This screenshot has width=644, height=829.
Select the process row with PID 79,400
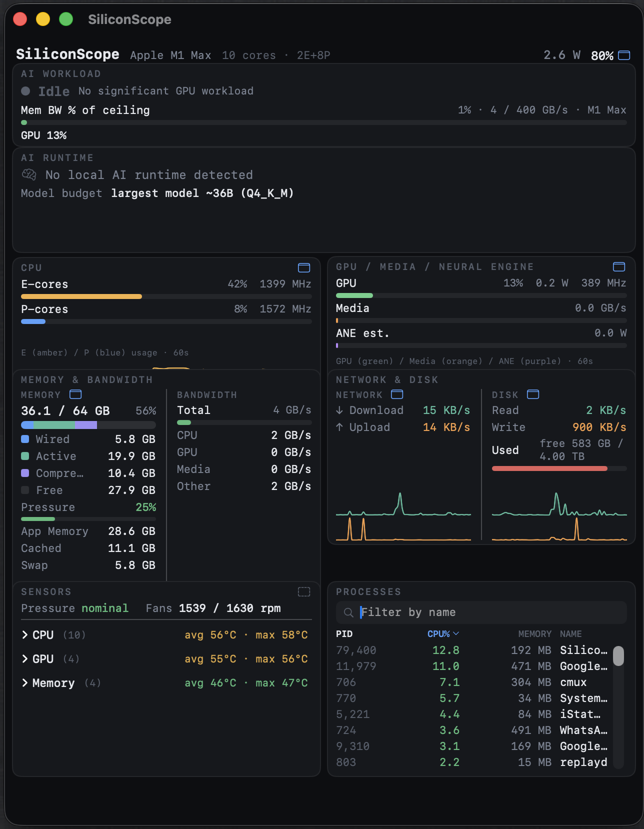point(471,650)
